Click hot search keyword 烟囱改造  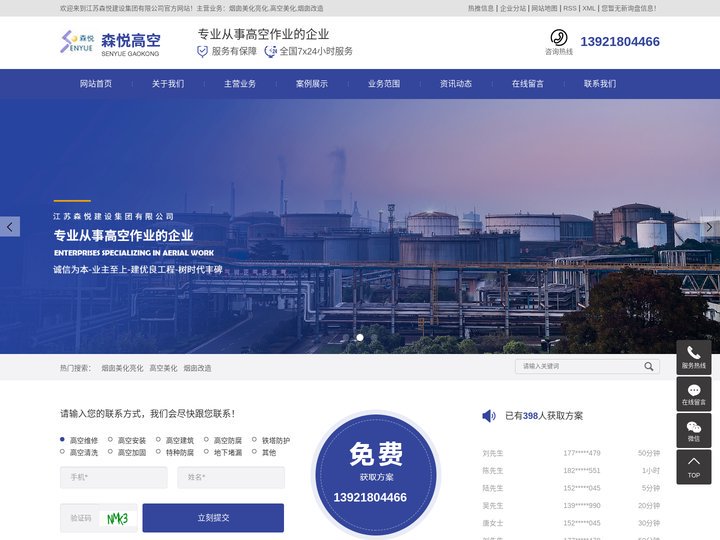(197, 368)
